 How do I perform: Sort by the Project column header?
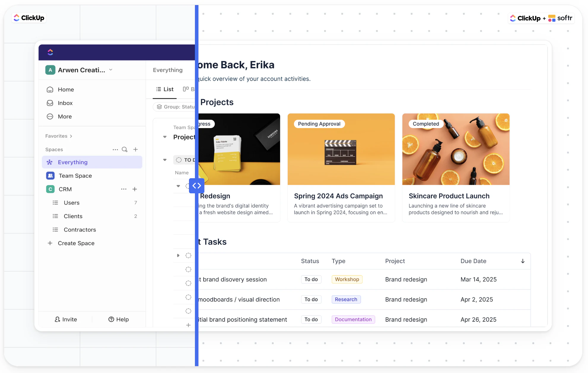[x=395, y=261]
